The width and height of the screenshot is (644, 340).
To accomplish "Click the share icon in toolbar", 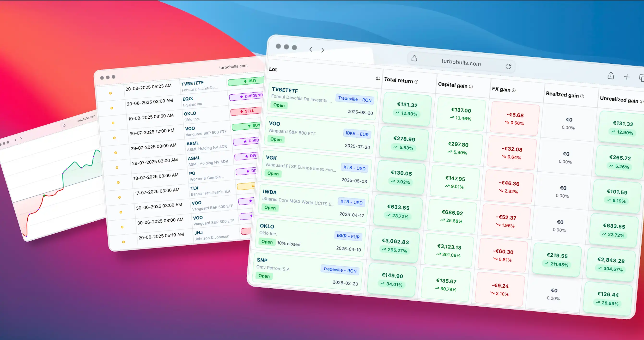I will (610, 75).
